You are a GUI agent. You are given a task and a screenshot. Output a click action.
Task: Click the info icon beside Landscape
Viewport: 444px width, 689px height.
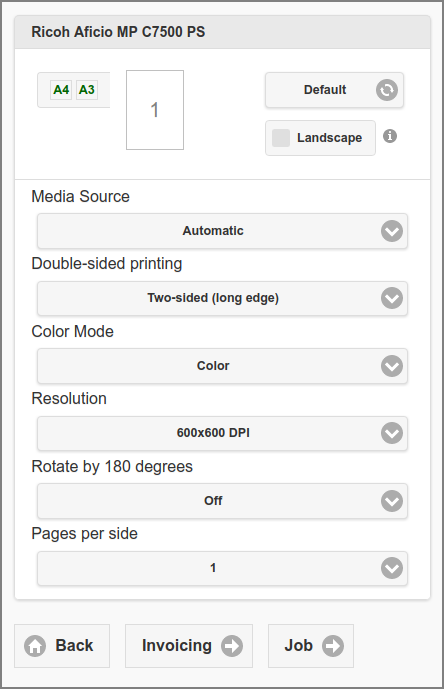pos(389,136)
